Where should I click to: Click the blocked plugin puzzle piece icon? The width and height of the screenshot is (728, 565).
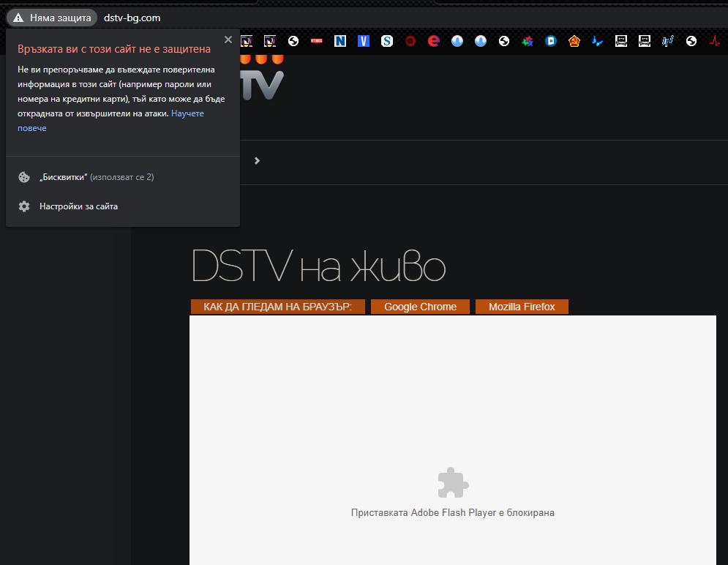click(x=453, y=483)
